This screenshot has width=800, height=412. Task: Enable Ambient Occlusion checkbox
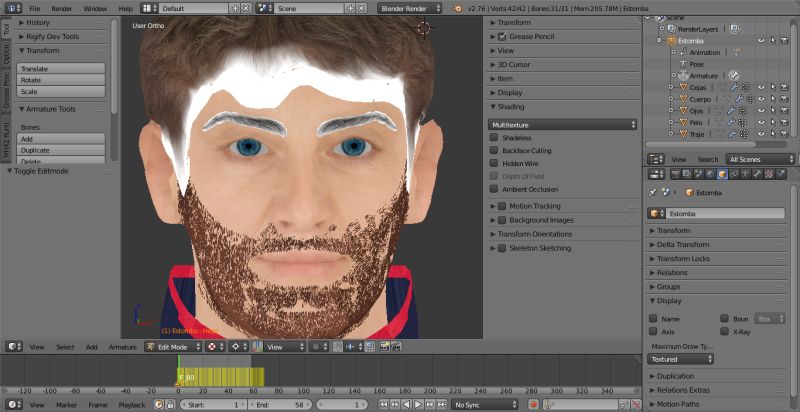click(494, 189)
